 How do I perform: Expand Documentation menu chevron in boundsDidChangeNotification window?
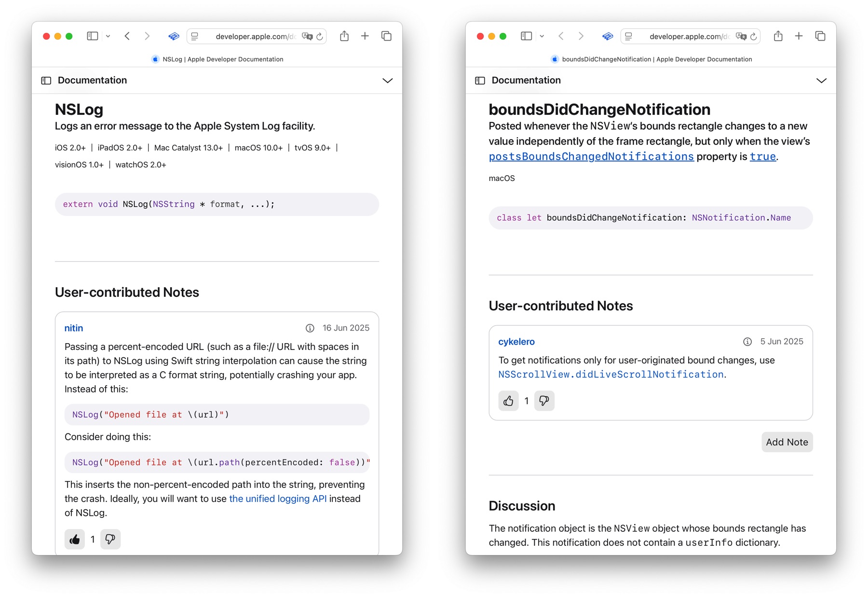click(822, 81)
